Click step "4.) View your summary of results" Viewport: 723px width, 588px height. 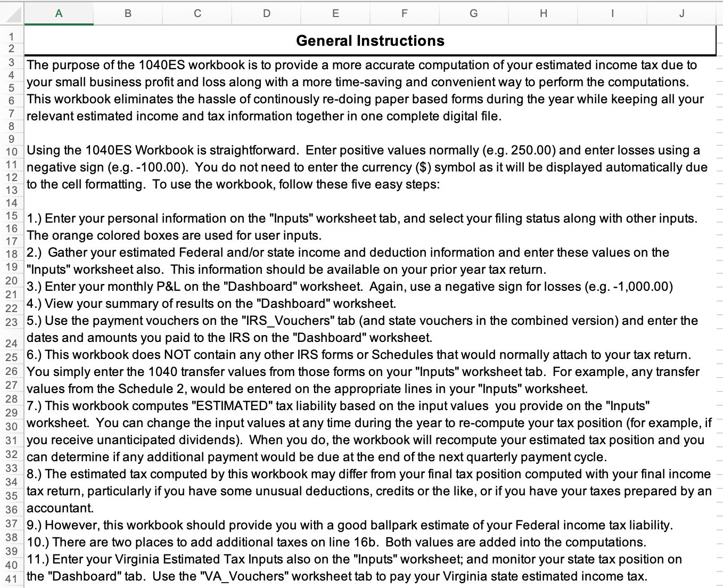pyautogui.click(x=211, y=304)
